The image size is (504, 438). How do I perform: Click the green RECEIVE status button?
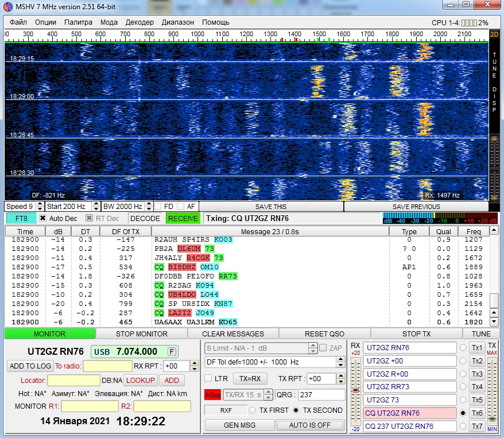click(x=183, y=218)
